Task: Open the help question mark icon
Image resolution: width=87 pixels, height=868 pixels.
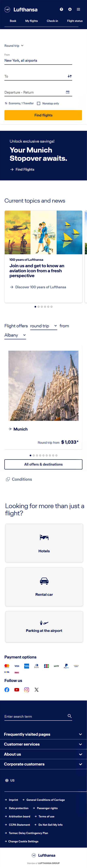Action: [x=62, y=10]
